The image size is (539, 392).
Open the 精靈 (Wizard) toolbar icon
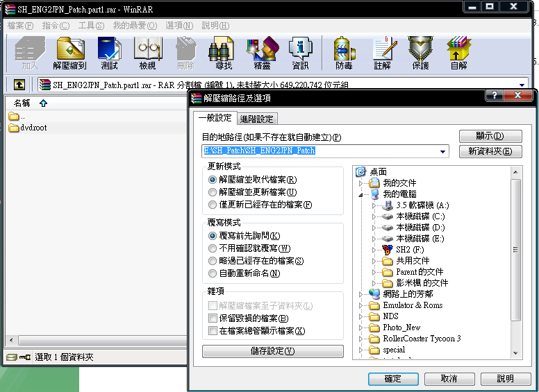pyautogui.click(x=262, y=53)
